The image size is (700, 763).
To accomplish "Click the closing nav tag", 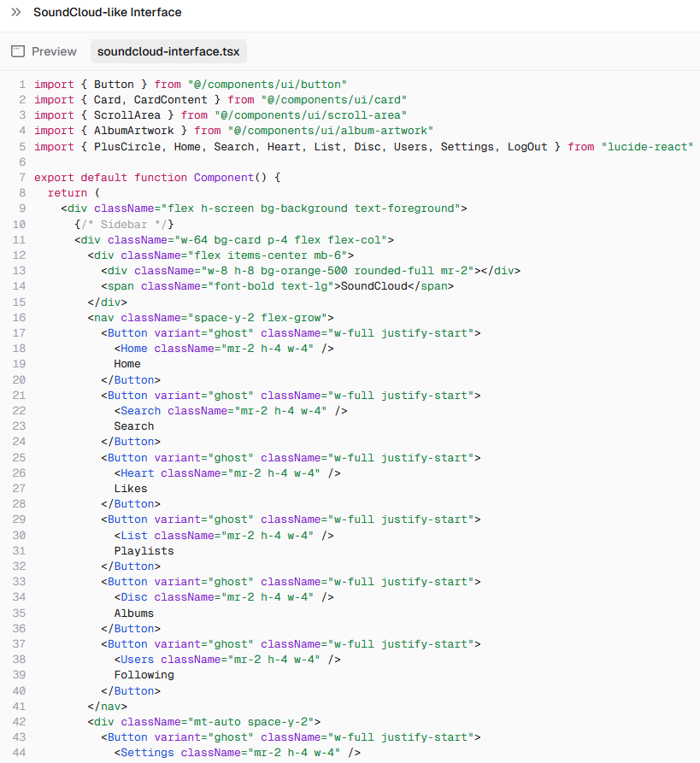I will pyautogui.click(x=107, y=707).
